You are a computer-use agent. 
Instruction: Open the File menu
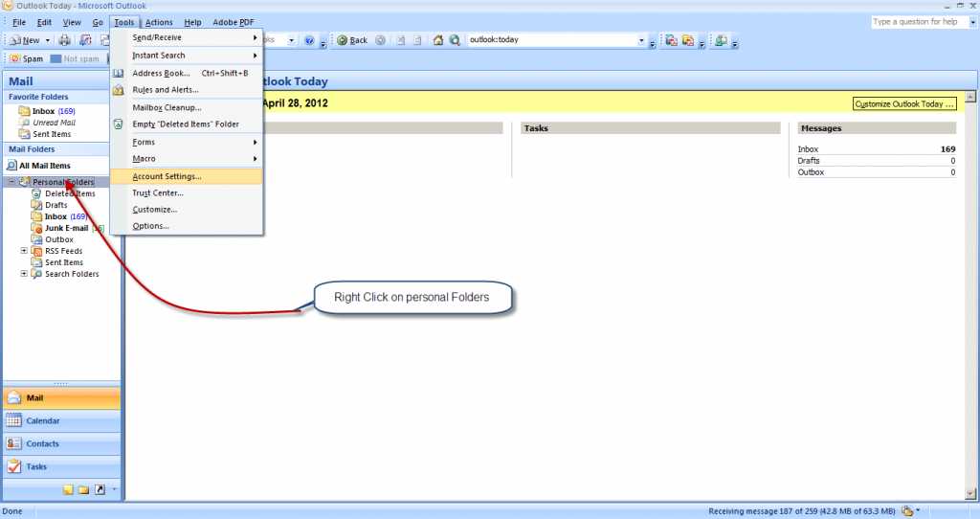[x=19, y=22]
